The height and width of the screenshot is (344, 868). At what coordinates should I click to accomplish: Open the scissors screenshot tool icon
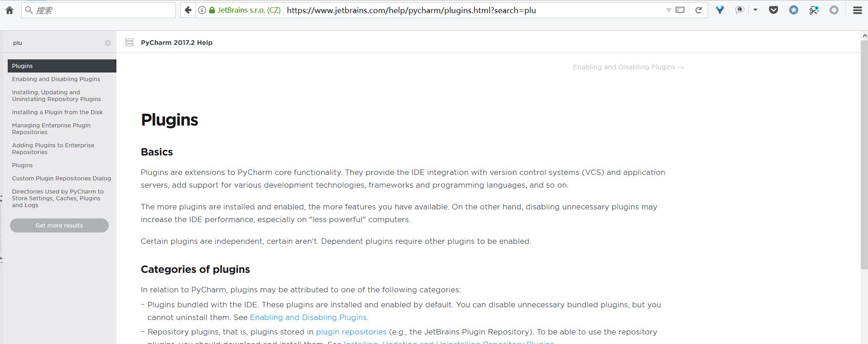[x=814, y=10]
